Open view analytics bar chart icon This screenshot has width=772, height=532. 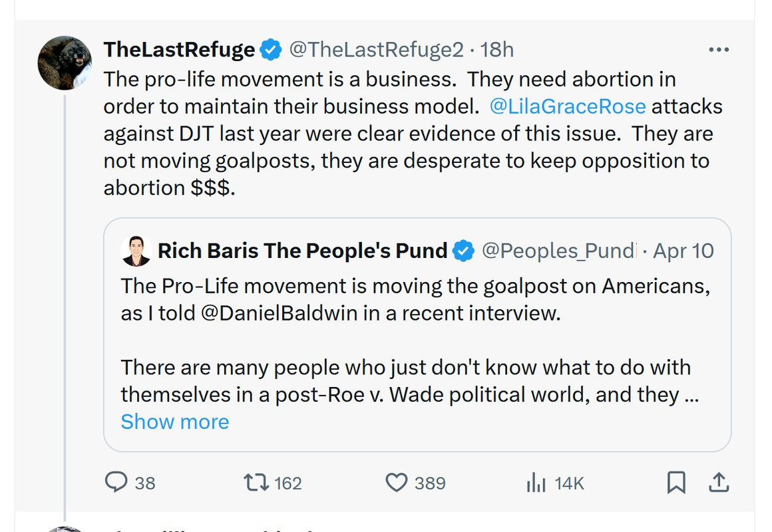(x=536, y=483)
